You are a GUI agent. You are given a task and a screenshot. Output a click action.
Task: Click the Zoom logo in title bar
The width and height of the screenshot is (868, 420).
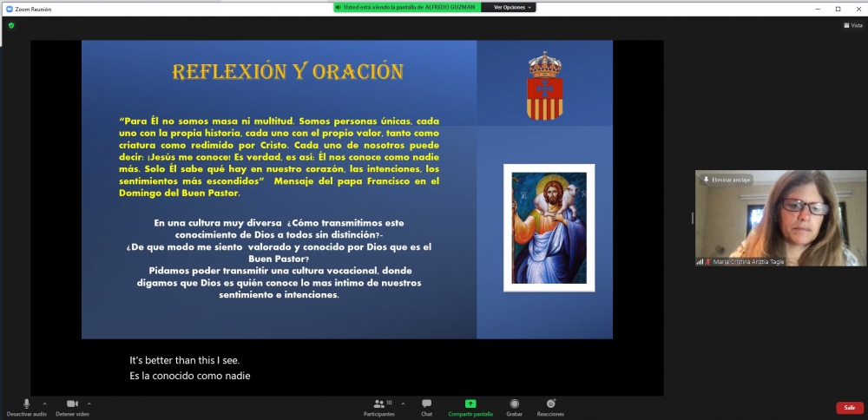click(x=10, y=9)
